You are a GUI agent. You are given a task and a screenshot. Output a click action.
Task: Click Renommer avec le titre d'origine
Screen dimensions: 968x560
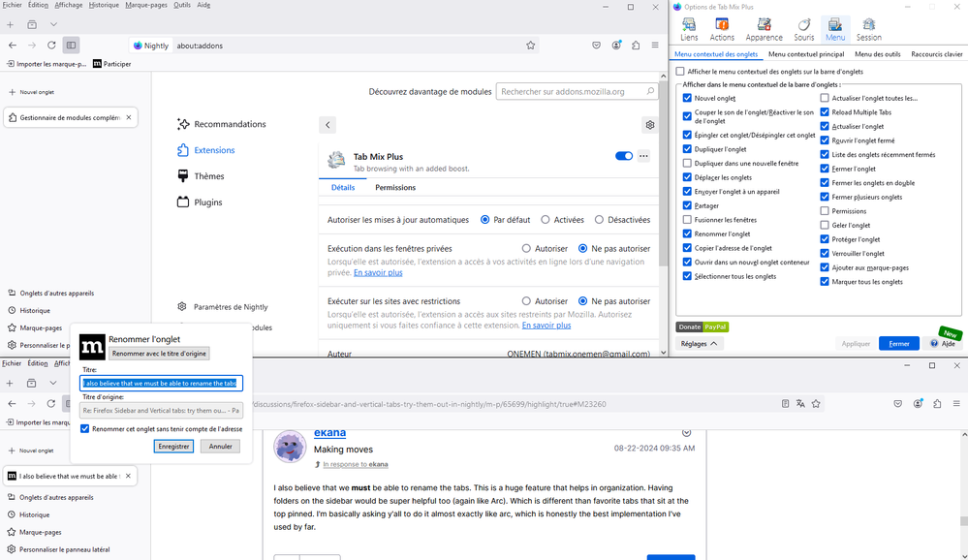pos(159,354)
